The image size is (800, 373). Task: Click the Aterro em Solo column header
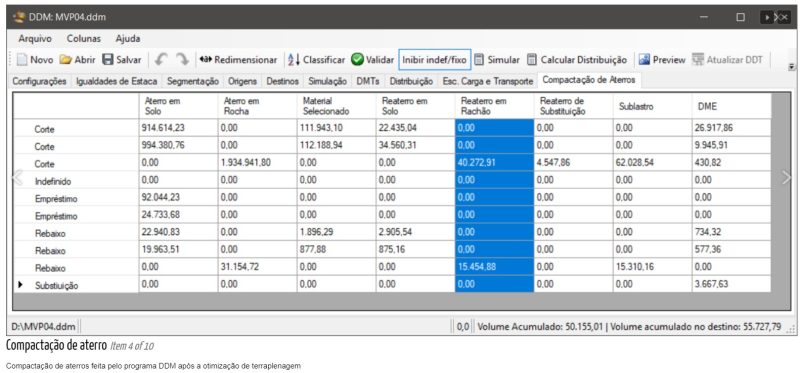click(178, 106)
